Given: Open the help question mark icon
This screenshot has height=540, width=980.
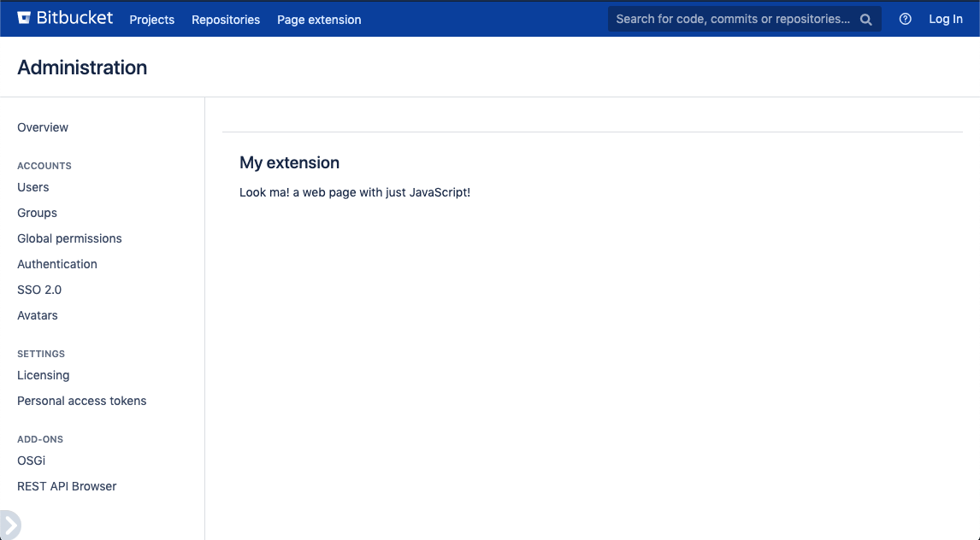Looking at the screenshot, I should 905,18.
